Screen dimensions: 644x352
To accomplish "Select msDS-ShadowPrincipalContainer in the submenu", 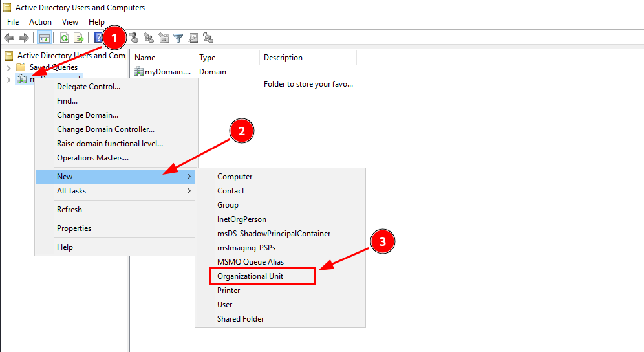I will tap(280, 234).
